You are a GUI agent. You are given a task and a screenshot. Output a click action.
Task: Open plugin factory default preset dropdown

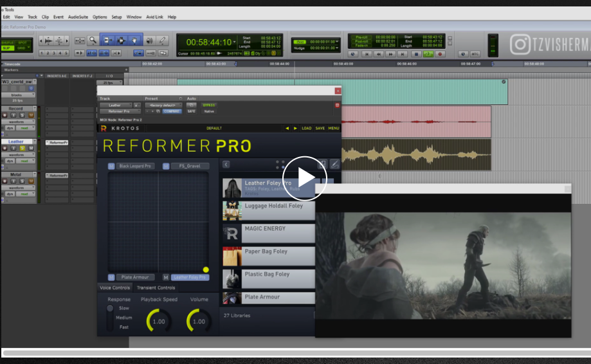pyautogui.click(x=163, y=105)
